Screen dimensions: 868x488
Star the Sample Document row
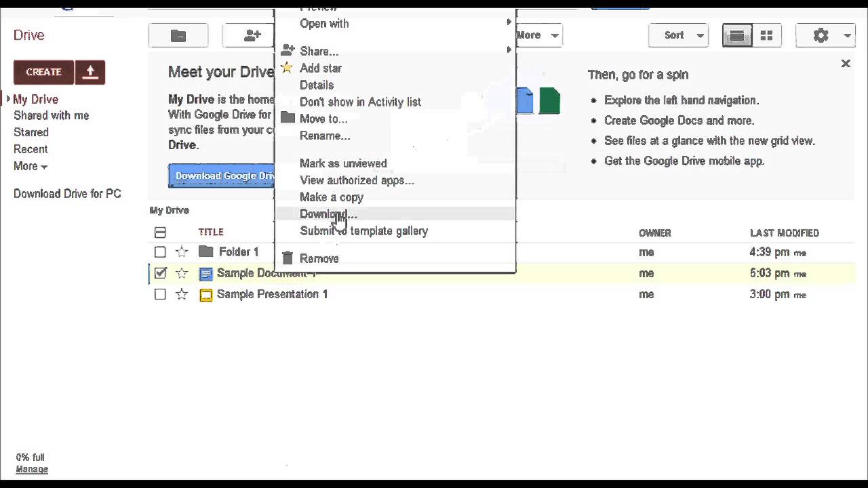[181, 274]
